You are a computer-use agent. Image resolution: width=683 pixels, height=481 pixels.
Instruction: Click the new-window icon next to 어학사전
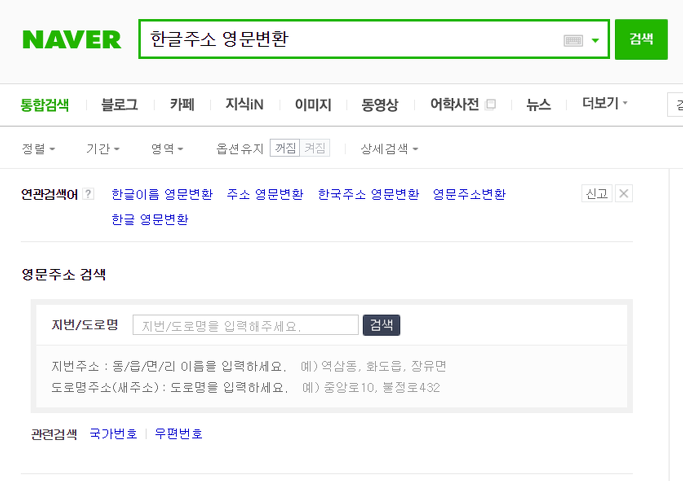[x=490, y=105]
